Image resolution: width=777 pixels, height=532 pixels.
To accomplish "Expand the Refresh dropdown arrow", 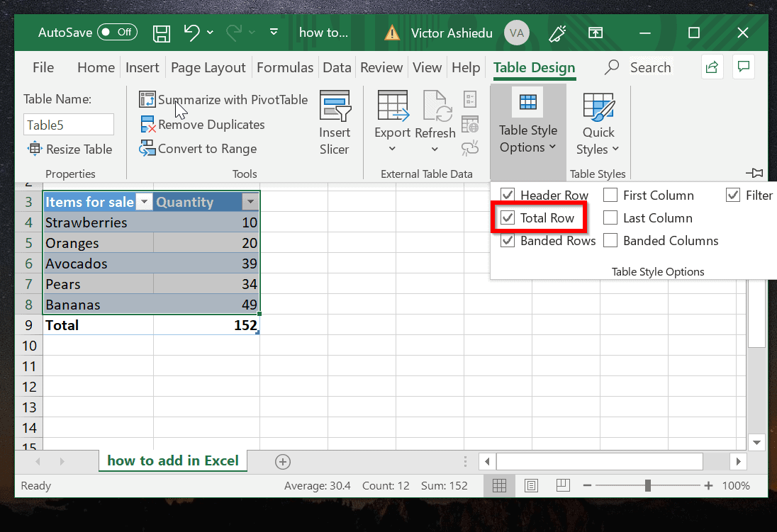I will coord(435,149).
